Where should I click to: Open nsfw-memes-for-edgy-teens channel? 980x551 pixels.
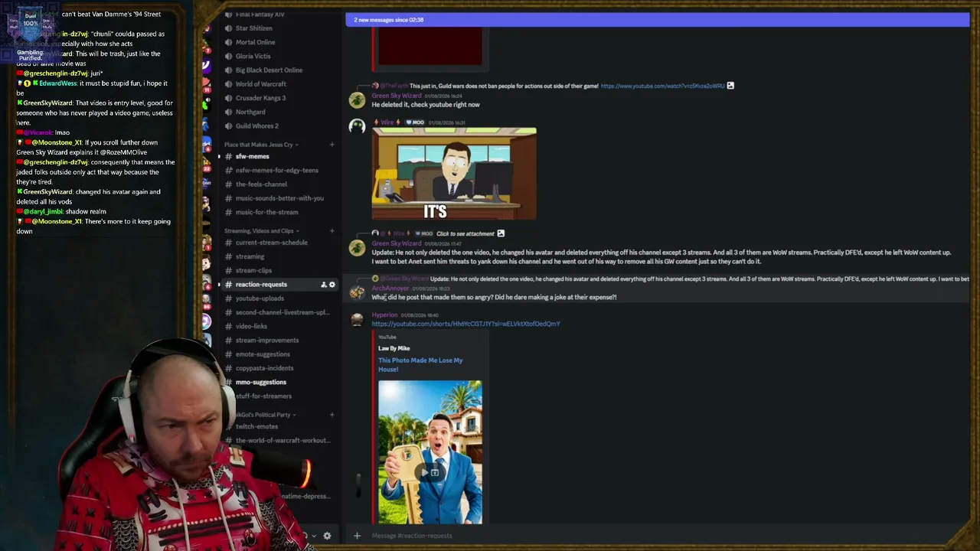[x=278, y=170]
